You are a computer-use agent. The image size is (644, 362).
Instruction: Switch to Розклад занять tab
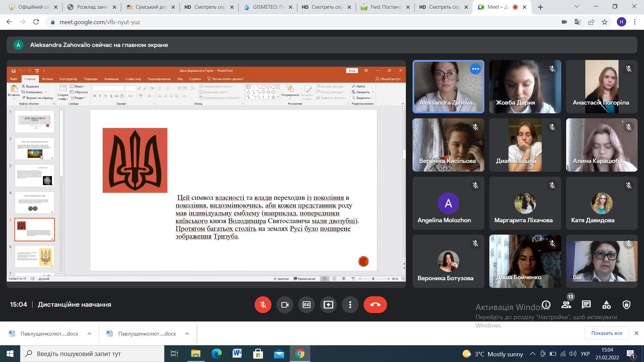[92, 7]
